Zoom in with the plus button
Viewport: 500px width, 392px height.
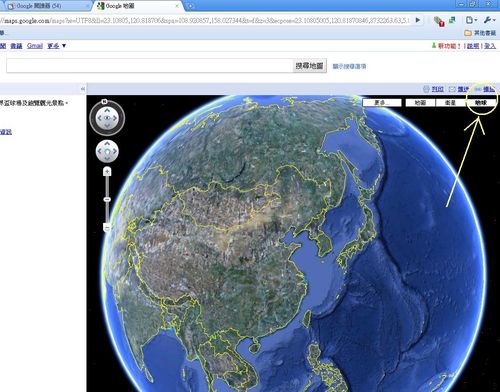[x=107, y=171]
